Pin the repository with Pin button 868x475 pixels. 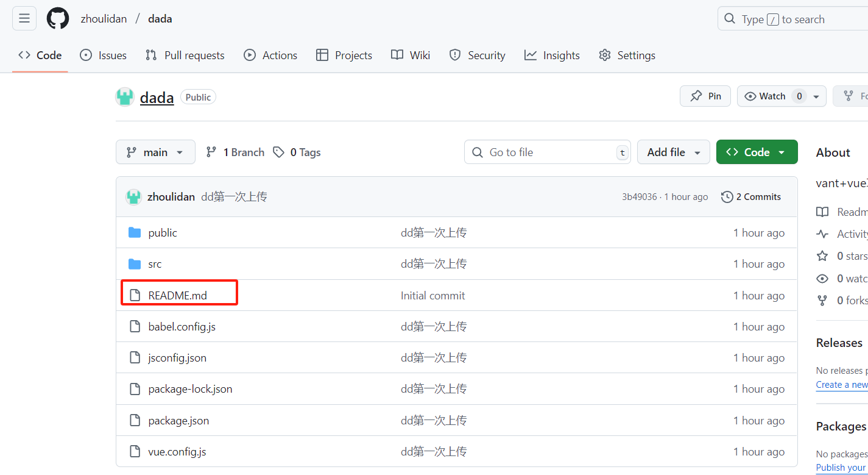(x=705, y=96)
